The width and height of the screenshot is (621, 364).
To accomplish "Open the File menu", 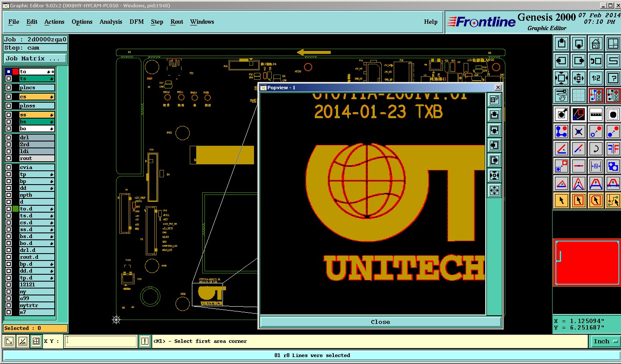I will [14, 22].
